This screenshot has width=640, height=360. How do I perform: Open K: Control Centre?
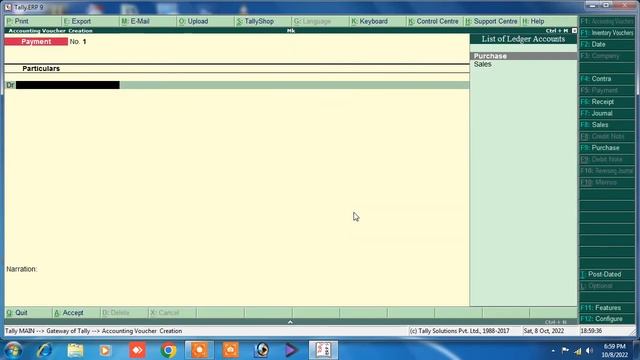[435, 21]
